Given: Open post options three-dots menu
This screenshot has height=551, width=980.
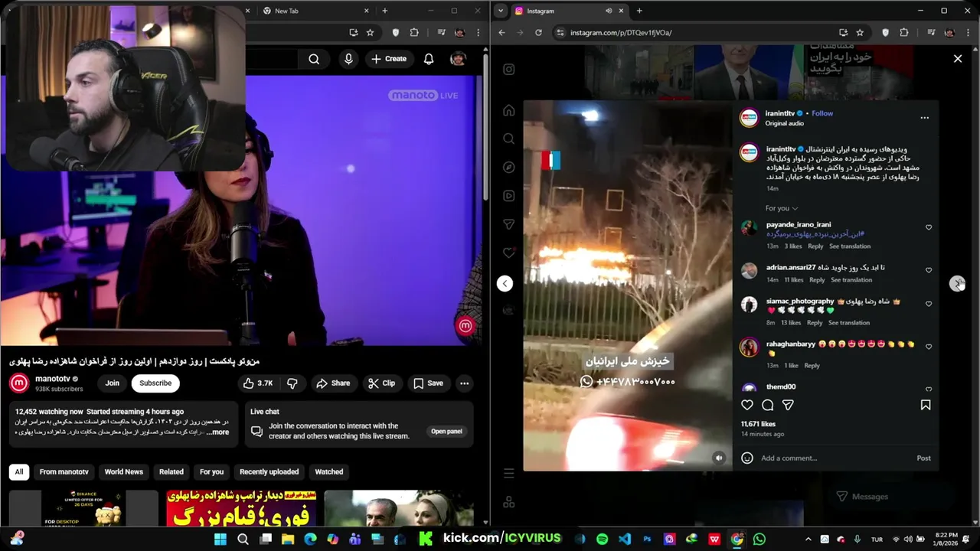Looking at the screenshot, I should click(x=924, y=118).
